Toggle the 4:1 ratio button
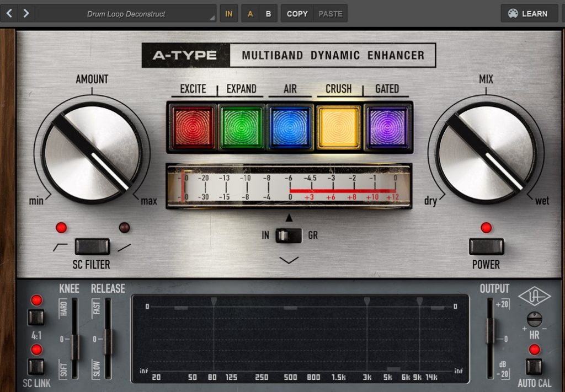Screen dimensions: 565x392 tap(36, 317)
